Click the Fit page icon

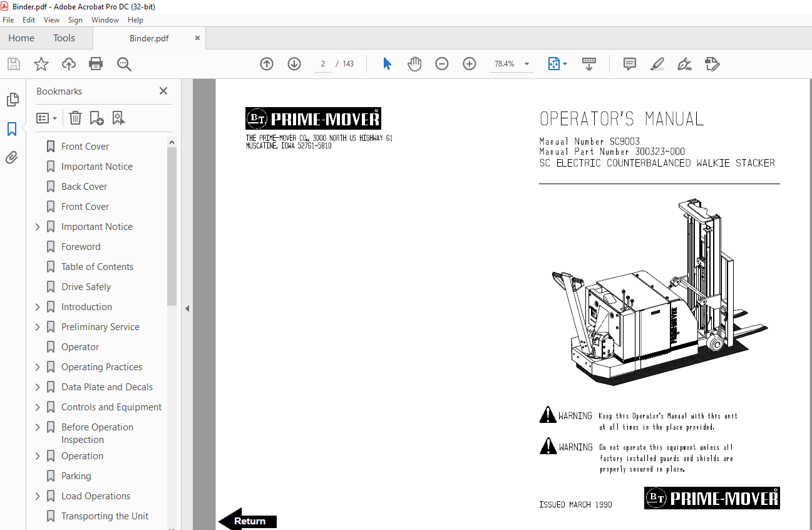pos(553,64)
